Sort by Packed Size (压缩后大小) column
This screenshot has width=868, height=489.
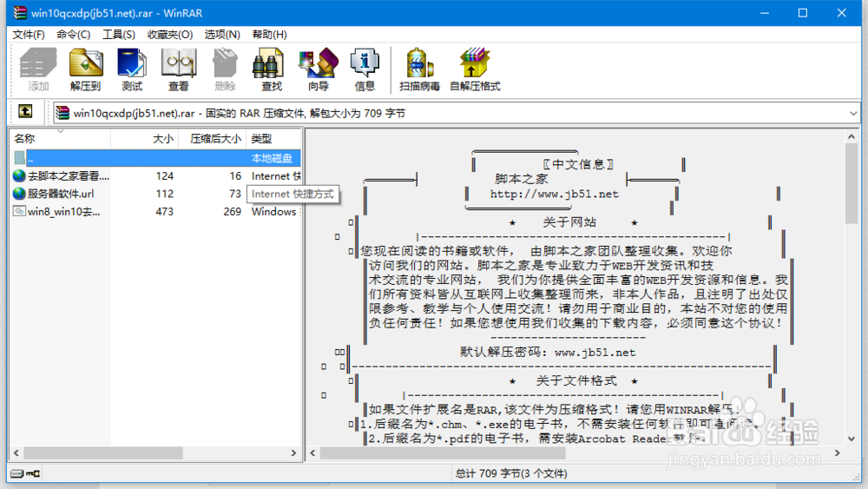pyautogui.click(x=212, y=138)
